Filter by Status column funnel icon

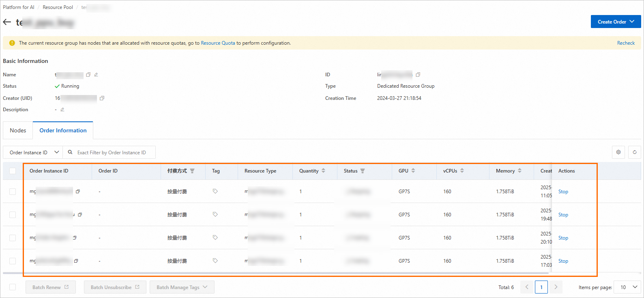pos(363,171)
